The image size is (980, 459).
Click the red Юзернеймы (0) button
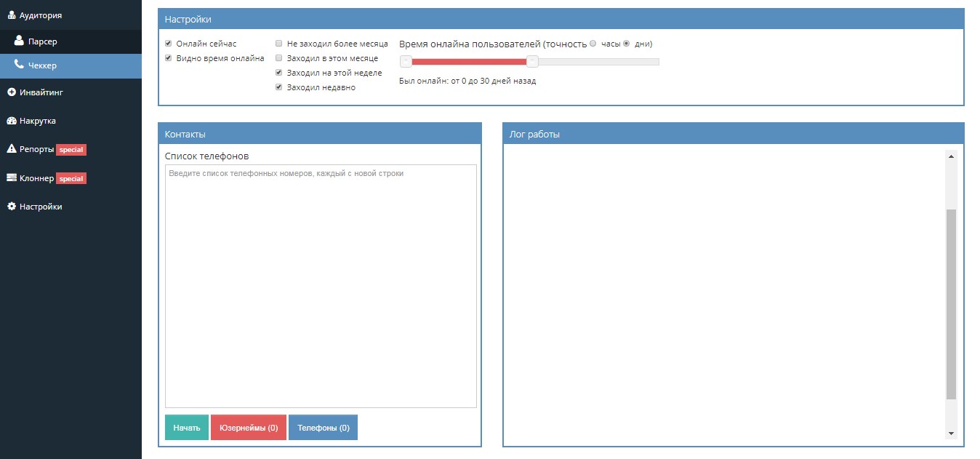pyautogui.click(x=248, y=428)
